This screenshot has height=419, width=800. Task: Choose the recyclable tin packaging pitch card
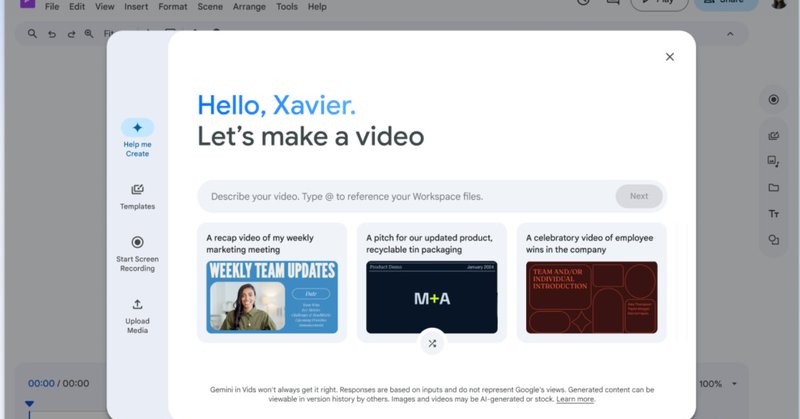(432, 282)
